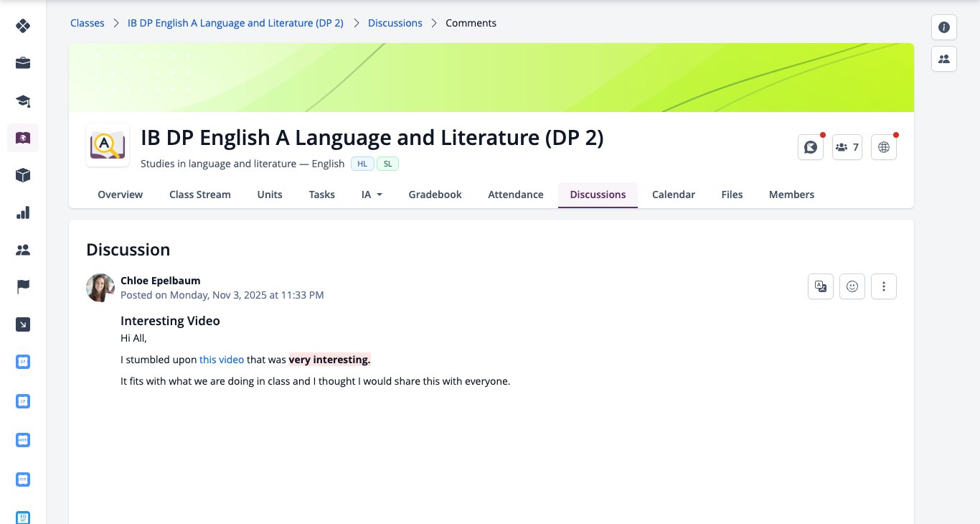
Task: Select the Discussions tab
Action: (598, 195)
